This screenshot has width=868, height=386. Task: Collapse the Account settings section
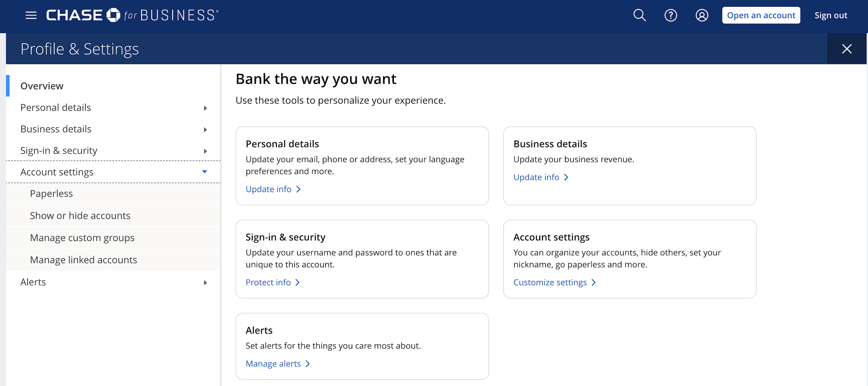coord(205,172)
